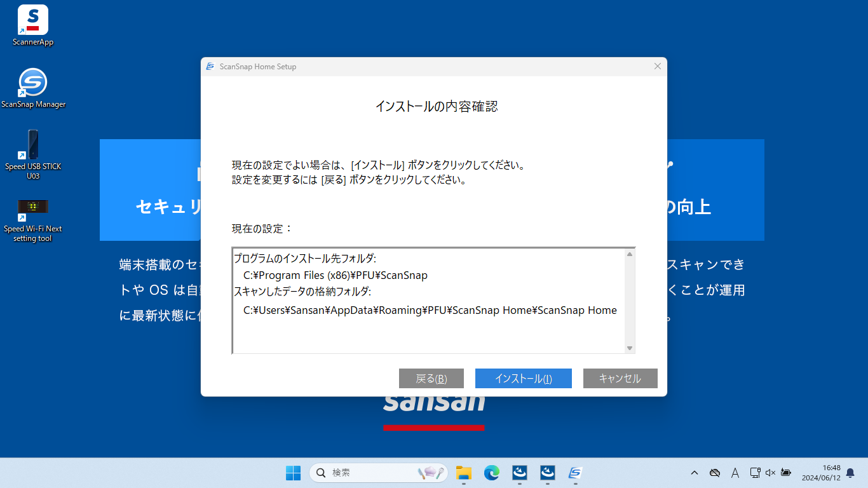Show hidden tray icons with the chevron
This screenshot has width=868, height=488.
point(695,473)
